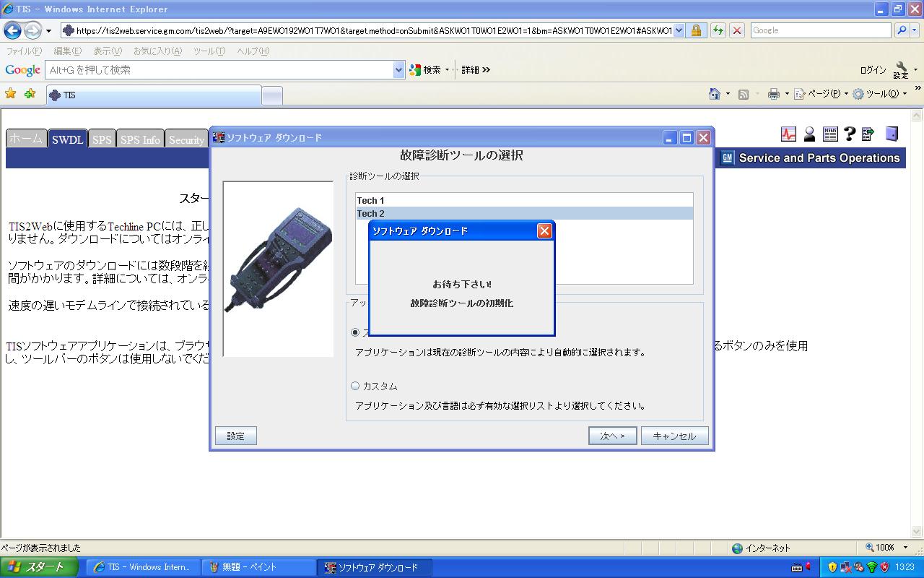Open the ファイル(F) menu

[x=24, y=51]
